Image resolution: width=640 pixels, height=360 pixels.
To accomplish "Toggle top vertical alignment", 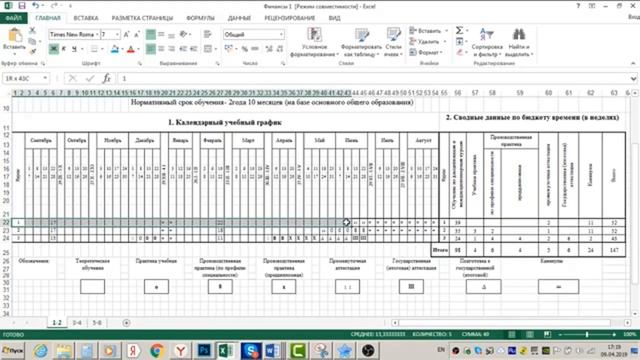I will pyautogui.click(x=151, y=35).
